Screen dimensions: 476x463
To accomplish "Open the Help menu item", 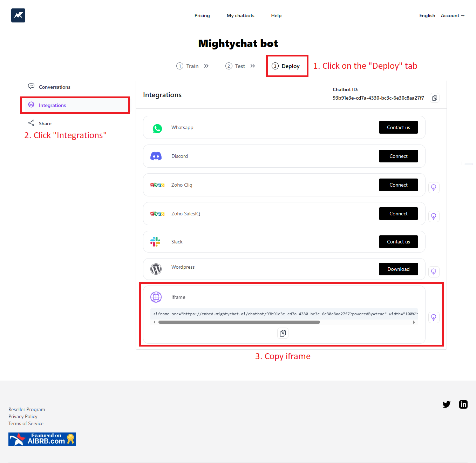I will 276,15.
